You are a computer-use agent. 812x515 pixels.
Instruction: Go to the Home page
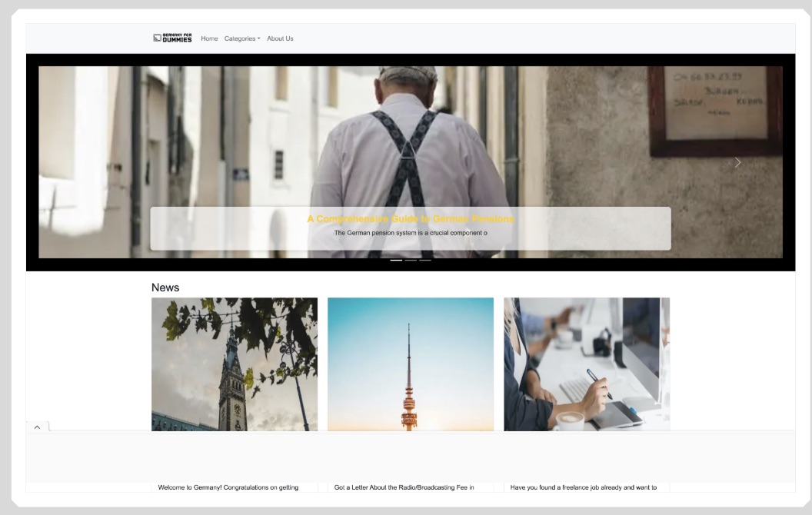[209, 38]
